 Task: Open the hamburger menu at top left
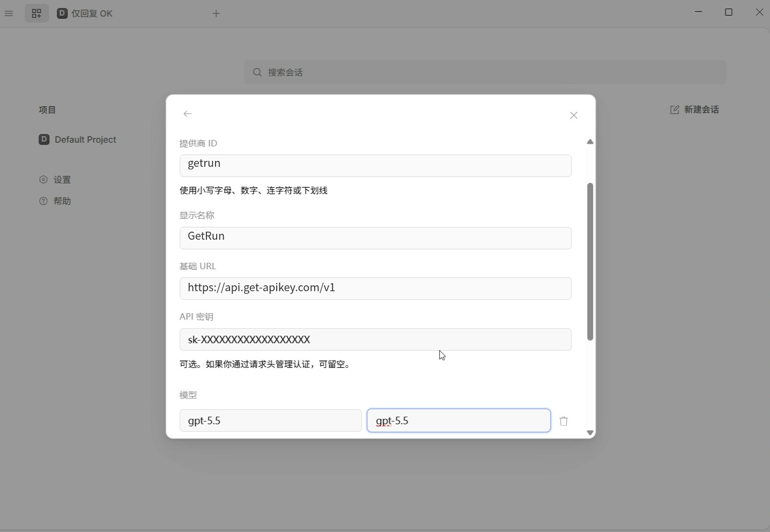click(x=9, y=13)
